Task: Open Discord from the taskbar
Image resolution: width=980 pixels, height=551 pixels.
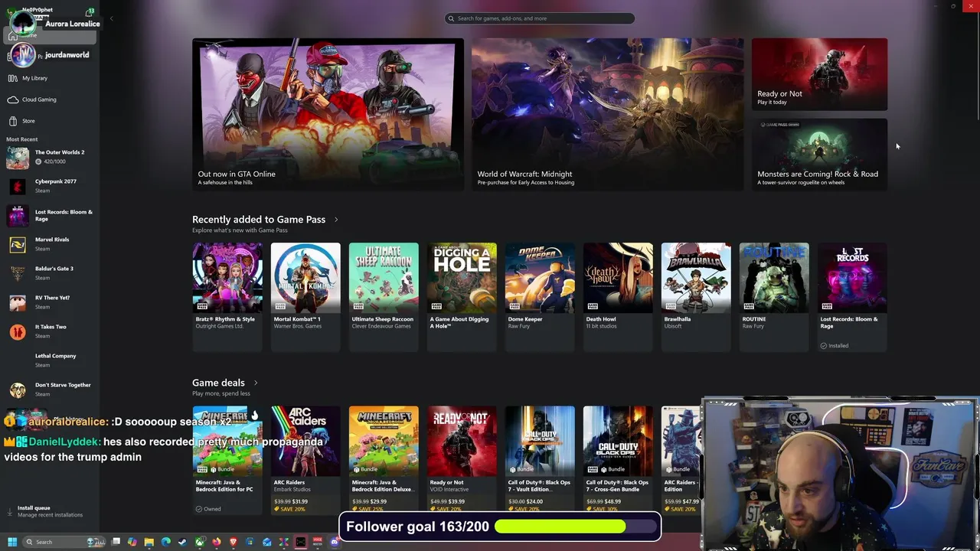Action: [x=335, y=542]
